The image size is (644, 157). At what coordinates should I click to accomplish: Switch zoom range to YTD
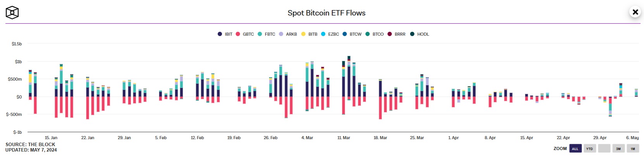click(x=589, y=148)
